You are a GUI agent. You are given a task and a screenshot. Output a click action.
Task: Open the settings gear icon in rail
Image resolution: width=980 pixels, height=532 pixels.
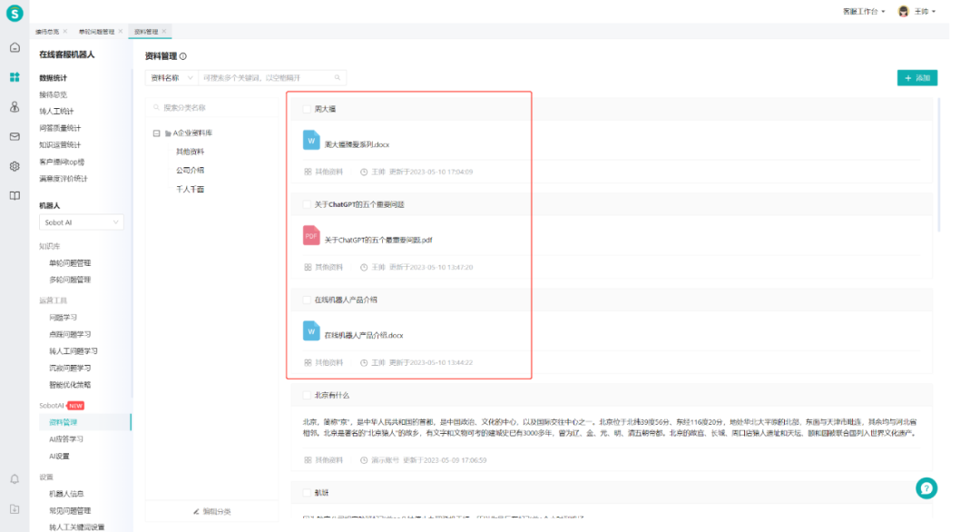[15, 166]
